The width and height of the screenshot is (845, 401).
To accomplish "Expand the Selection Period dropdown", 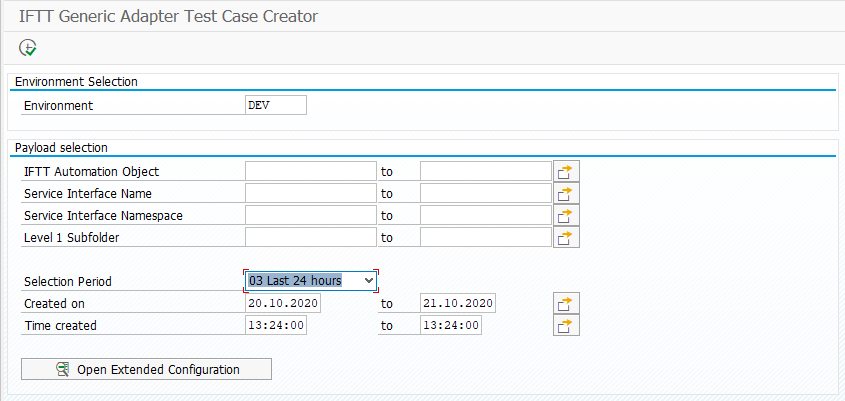I will click(369, 280).
